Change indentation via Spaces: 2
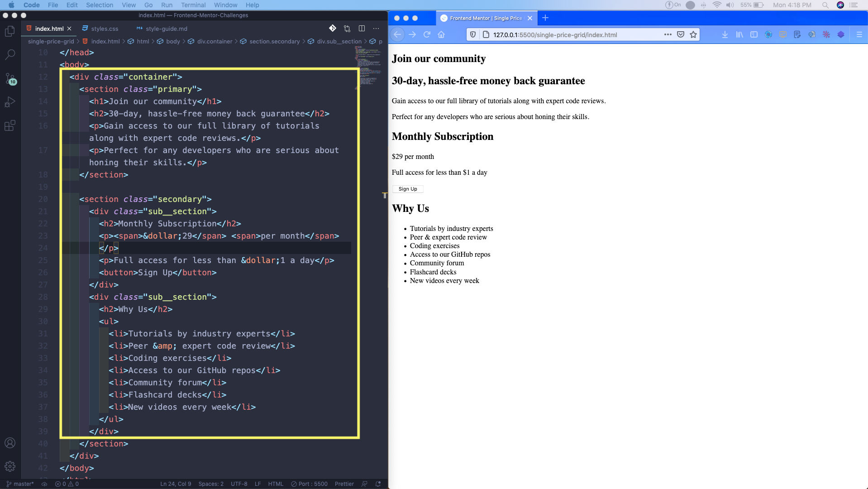 point(211,484)
